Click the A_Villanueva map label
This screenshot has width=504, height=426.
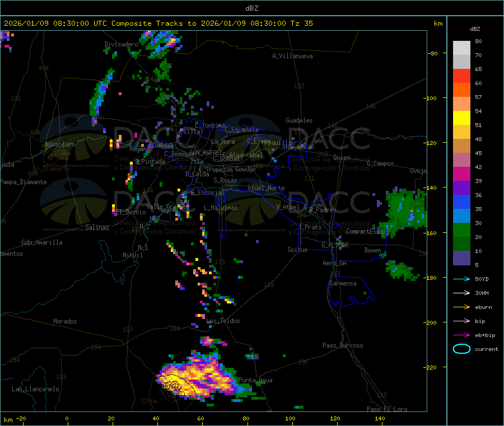292,56
